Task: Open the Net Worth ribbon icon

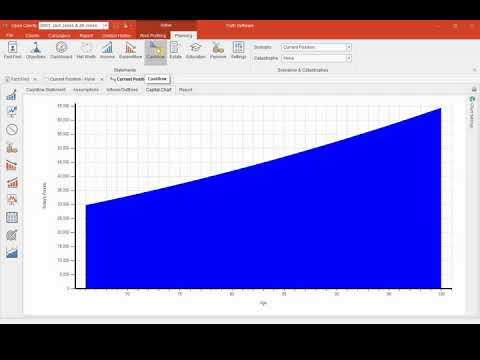Action: (x=86, y=50)
